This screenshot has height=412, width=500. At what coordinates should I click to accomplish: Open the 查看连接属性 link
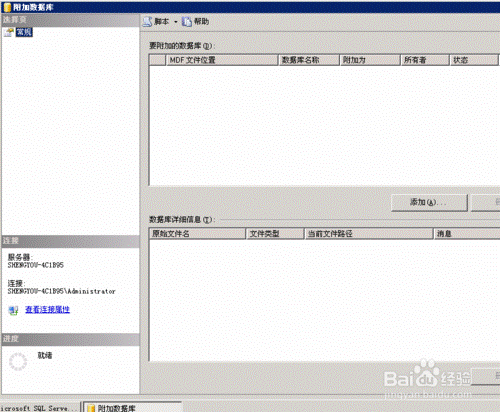pyautogui.click(x=47, y=310)
